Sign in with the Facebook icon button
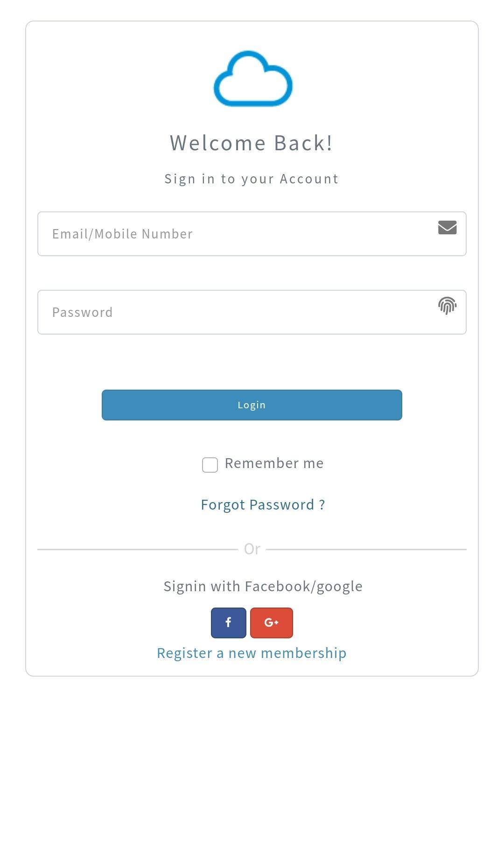The width and height of the screenshot is (504, 867). pos(229,622)
